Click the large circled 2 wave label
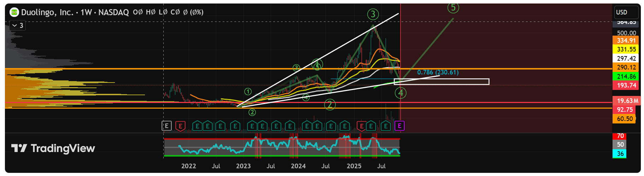The height and width of the screenshot is (176, 644). 330,104
